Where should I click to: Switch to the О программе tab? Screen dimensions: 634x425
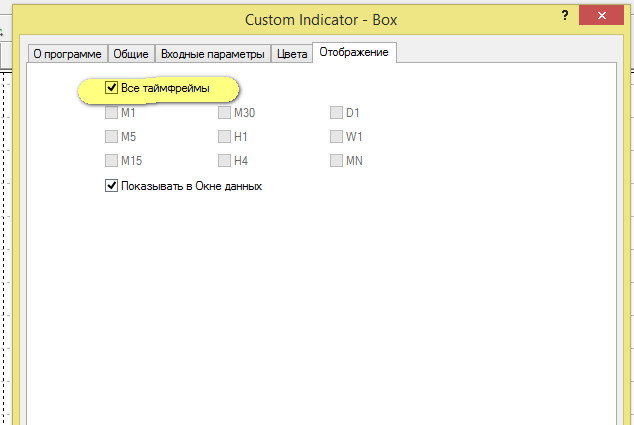click(67, 53)
